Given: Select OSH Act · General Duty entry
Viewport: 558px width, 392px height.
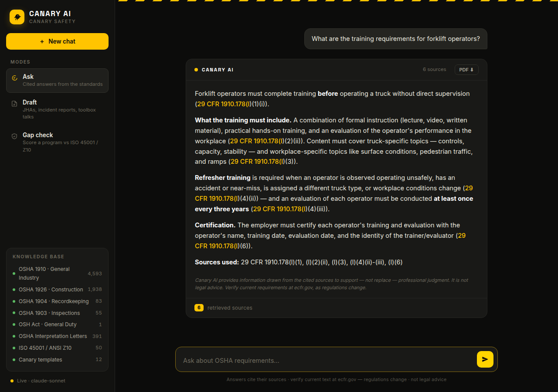Looking at the screenshot, I should pyautogui.click(x=57, y=324).
